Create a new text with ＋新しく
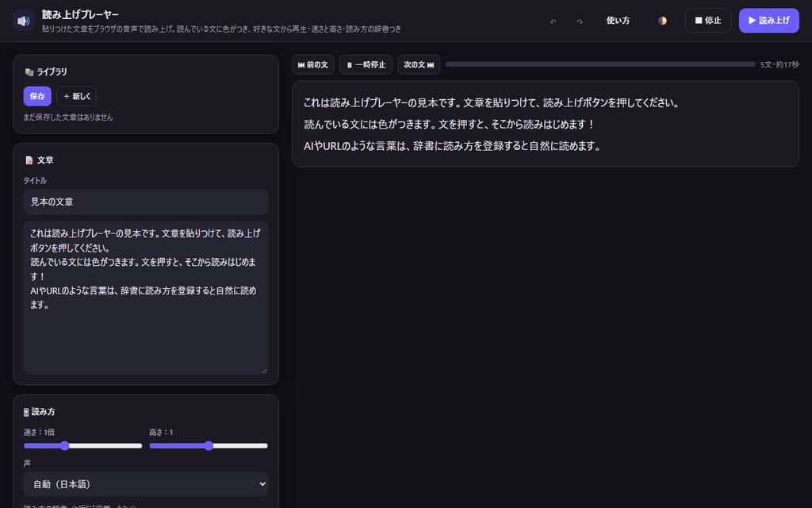The image size is (812, 508). click(76, 96)
